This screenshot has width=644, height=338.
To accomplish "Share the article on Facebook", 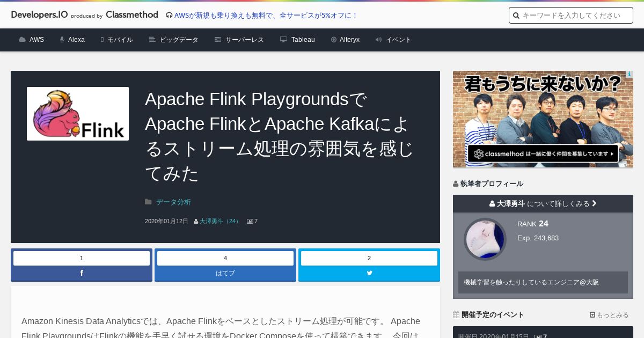I will coord(82,273).
